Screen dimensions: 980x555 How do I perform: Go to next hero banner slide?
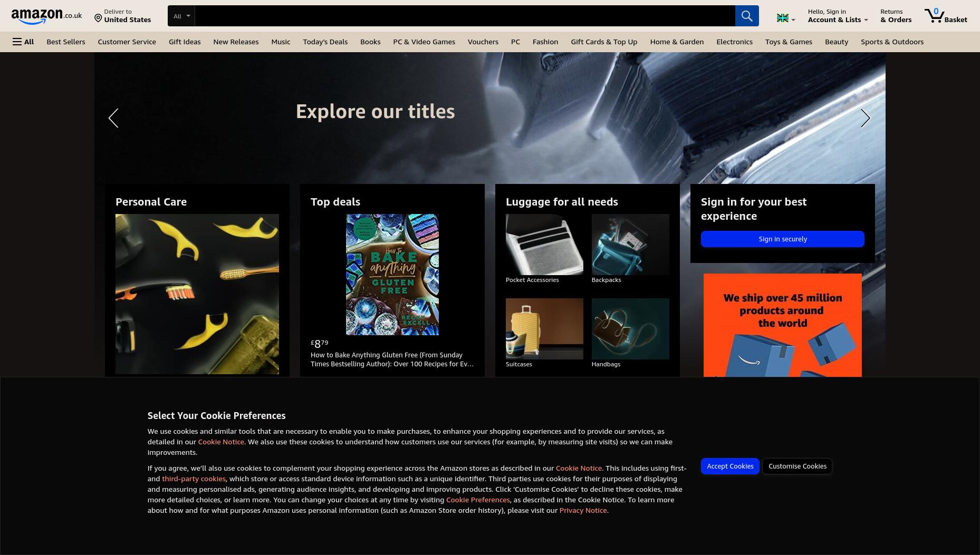(x=865, y=118)
